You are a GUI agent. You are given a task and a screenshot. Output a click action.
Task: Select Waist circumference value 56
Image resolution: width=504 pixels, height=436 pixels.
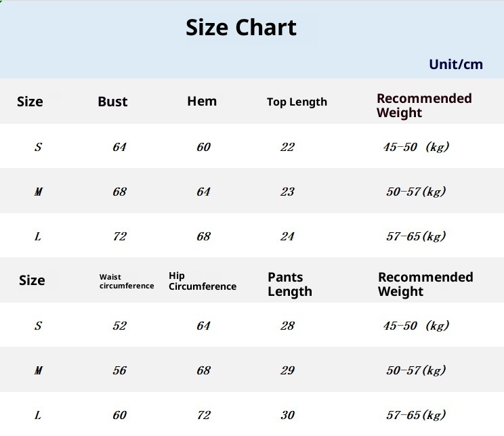pyautogui.click(x=119, y=370)
